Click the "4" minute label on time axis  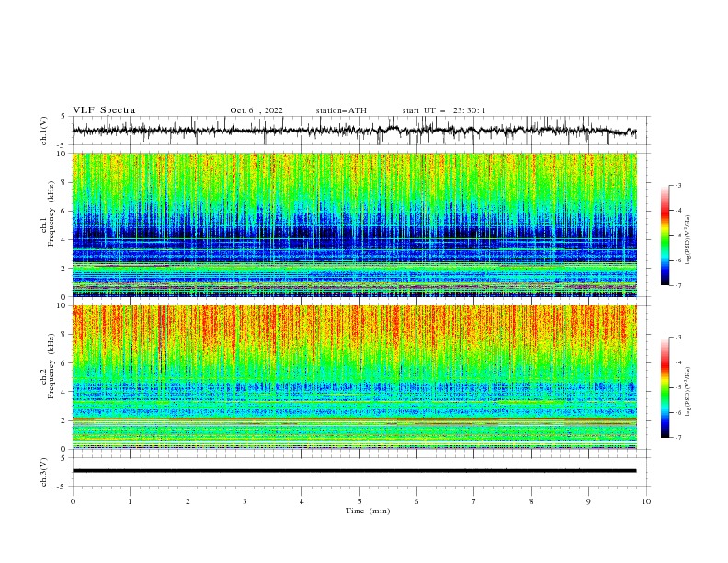pos(301,501)
